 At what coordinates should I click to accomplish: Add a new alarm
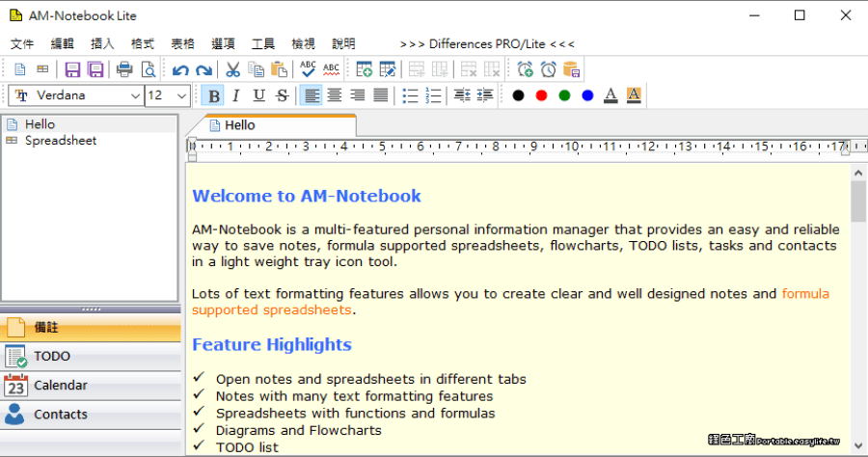point(525,69)
